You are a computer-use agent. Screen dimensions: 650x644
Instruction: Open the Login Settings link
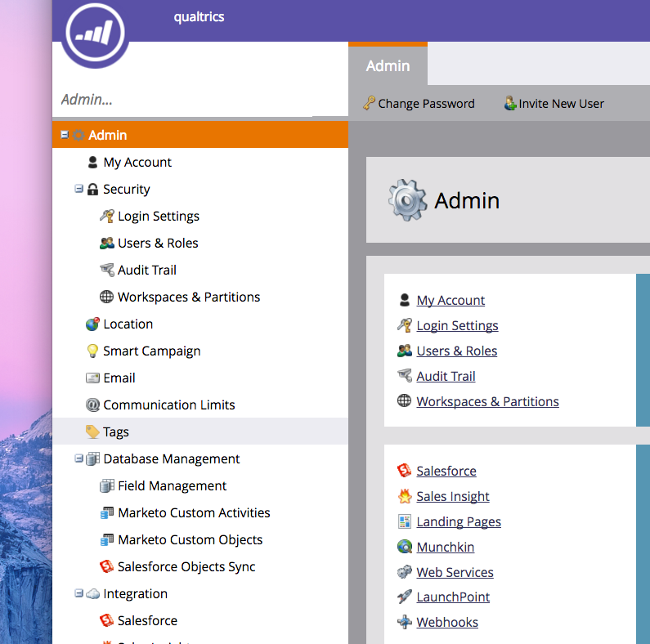pyautogui.click(x=457, y=326)
